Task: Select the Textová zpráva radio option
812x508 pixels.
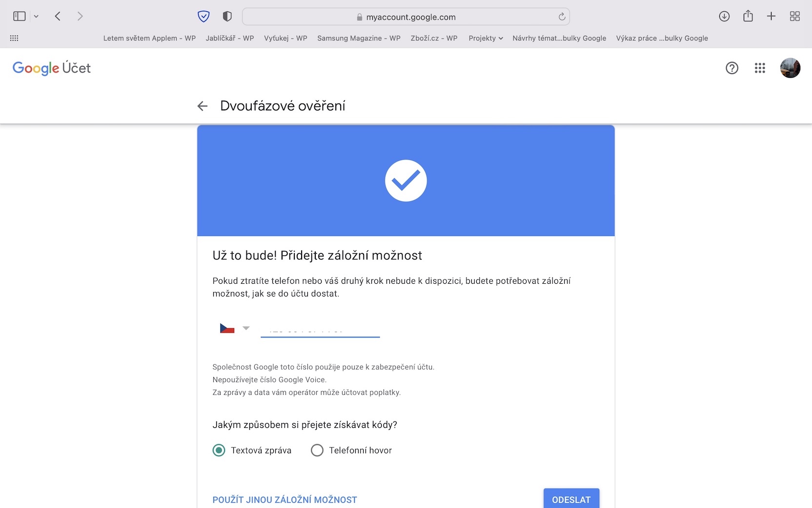Action: (219, 450)
